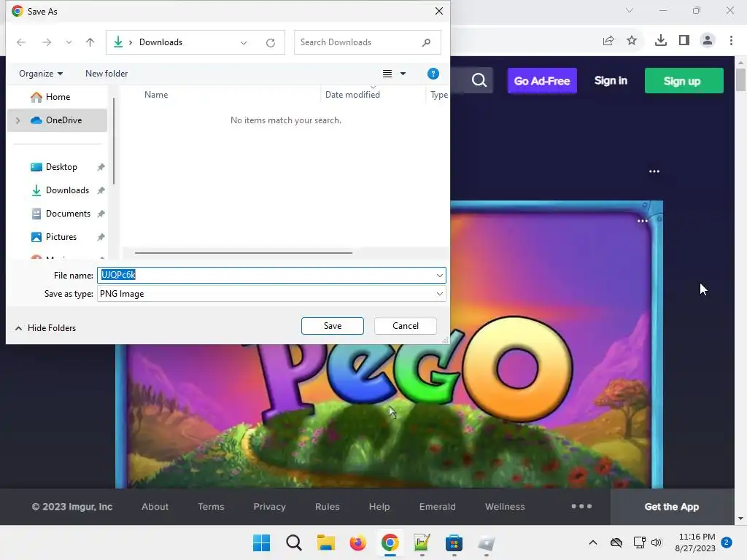Open Save as type PNG Image dropdown
The image size is (747, 560).
pyautogui.click(x=271, y=294)
